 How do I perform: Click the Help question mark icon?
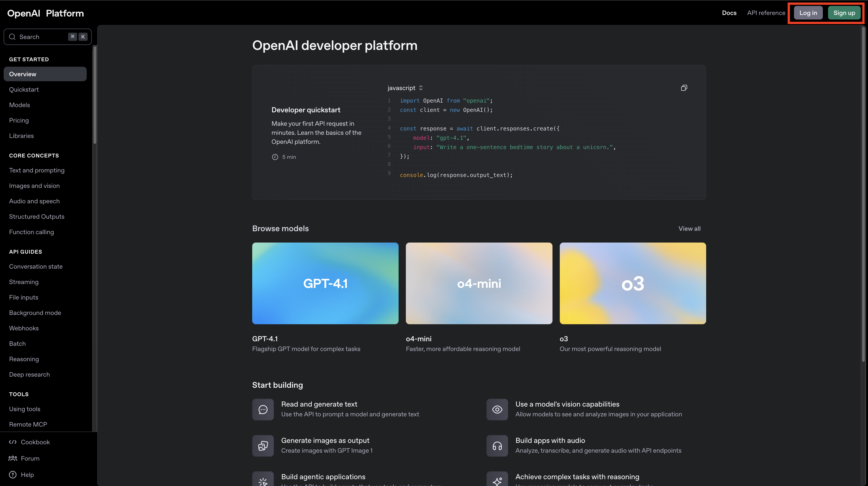tap(13, 475)
